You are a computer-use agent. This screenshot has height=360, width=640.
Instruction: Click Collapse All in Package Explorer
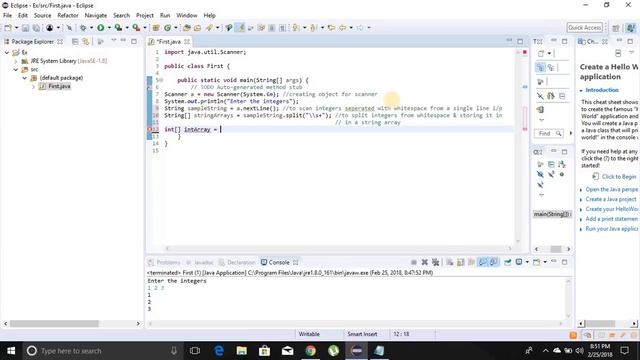tap(75, 42)
